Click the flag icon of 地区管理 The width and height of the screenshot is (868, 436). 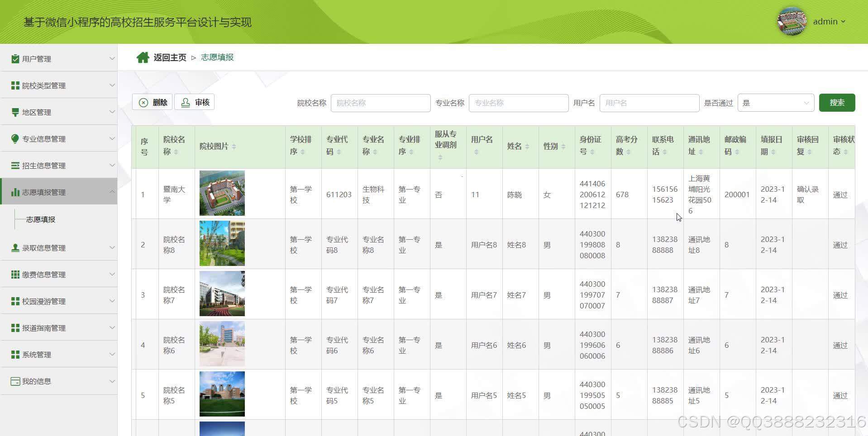click(x=15, y=112)
